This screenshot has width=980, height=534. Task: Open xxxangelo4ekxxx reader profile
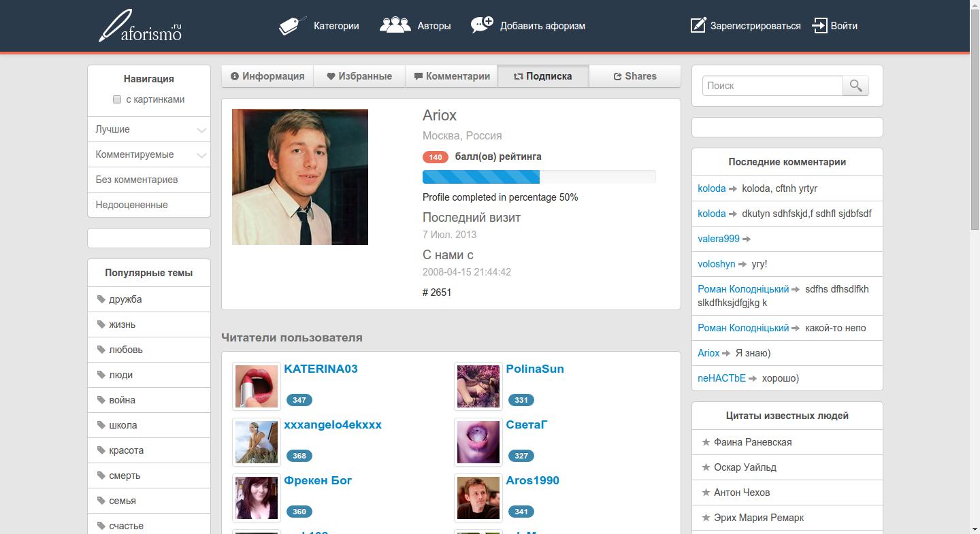(x=333, y=424)
